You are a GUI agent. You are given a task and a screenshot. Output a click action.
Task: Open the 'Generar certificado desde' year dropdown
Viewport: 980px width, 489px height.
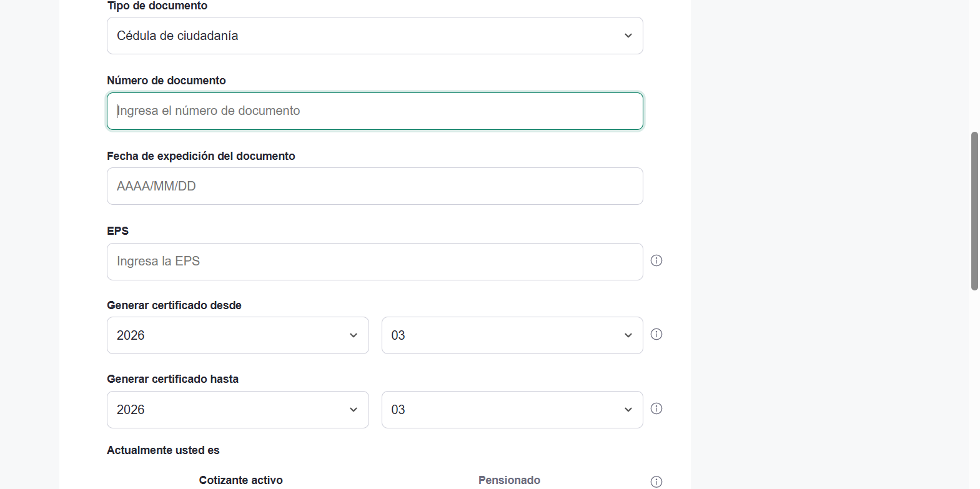[237, 335]
